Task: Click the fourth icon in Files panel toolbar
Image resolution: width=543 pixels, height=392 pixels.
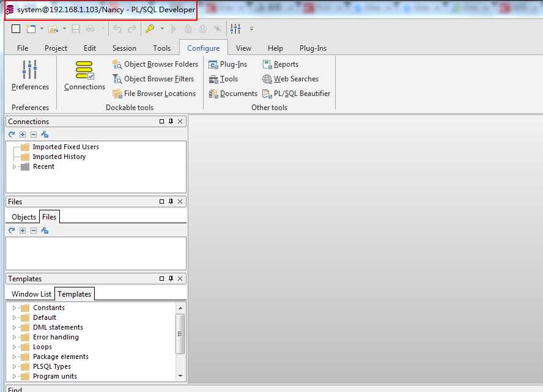Action: click(45, 231)
